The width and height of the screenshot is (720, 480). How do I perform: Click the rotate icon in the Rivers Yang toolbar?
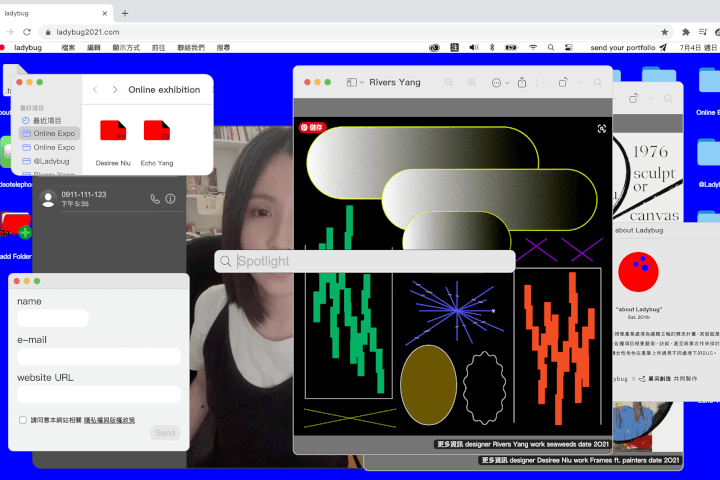tap(565, 82)
